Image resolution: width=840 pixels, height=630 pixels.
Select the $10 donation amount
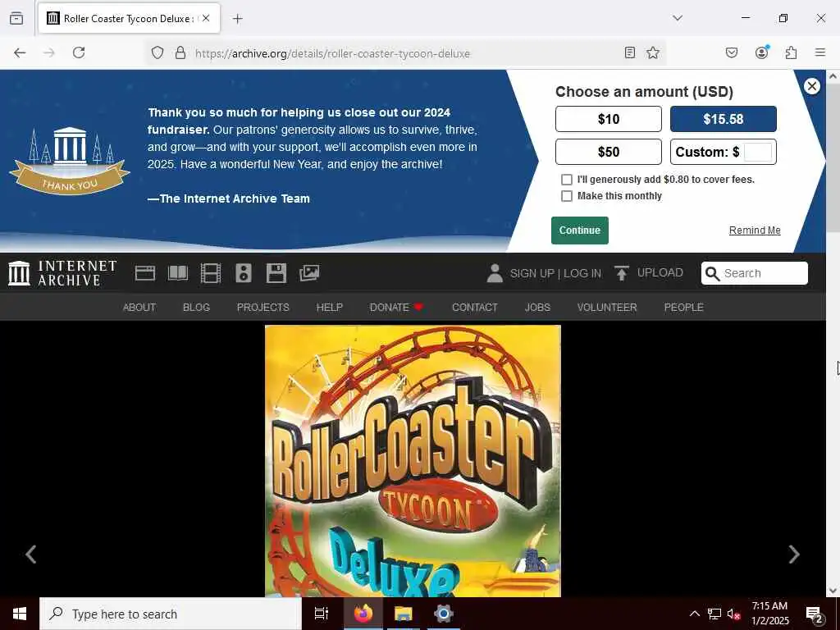609,119
